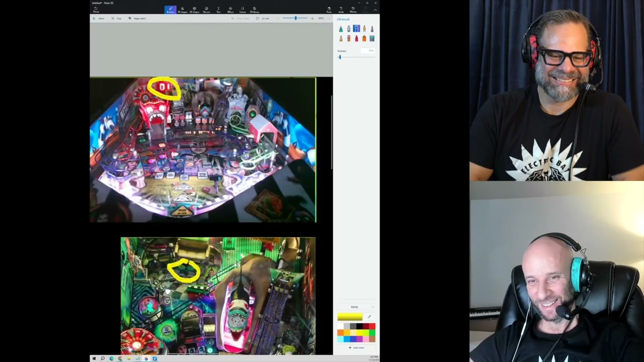Open the 2D shapes tab

coord(182,10)
